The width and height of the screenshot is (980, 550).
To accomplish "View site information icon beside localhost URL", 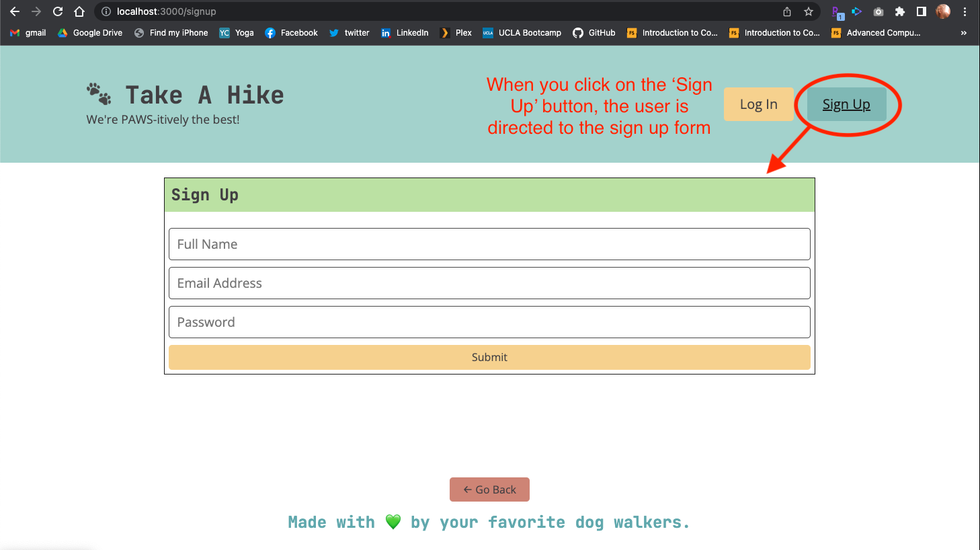I will pos(106,11).
